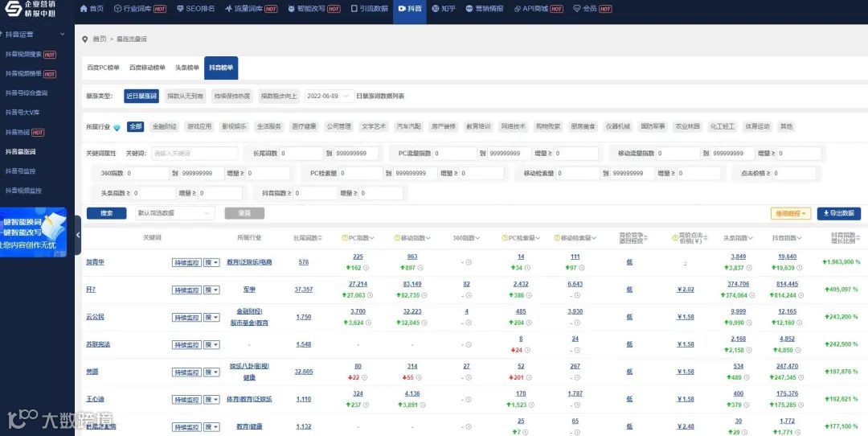Image resolution: width=868 pixels, height=436 pixels.
Task: Open the 苏联宪法 keyword link
Action: pyautogui.click(x=99, y=344)
